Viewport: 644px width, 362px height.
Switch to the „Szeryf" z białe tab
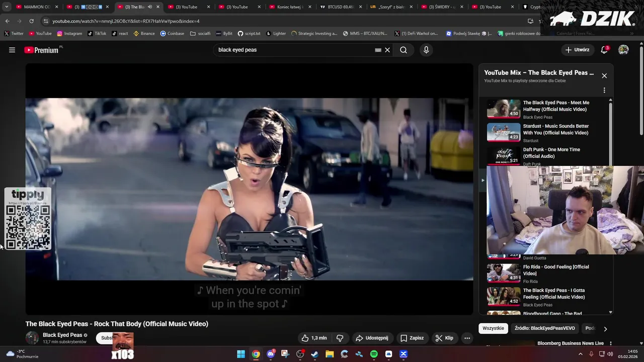[391, 7]
